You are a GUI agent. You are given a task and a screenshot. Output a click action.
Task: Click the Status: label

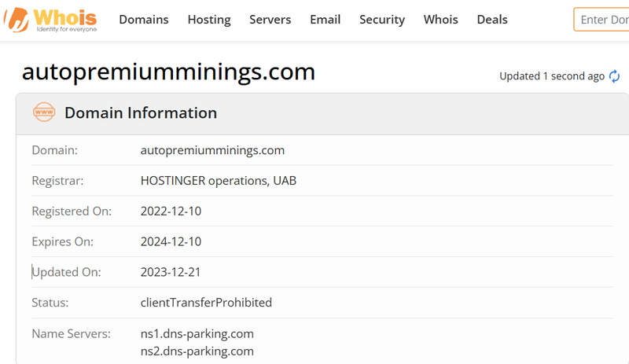pos(50,302)
